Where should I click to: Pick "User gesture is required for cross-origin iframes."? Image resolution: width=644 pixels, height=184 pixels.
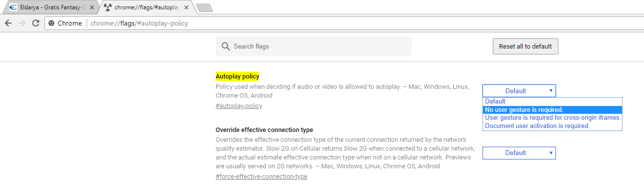click(552, 118)
